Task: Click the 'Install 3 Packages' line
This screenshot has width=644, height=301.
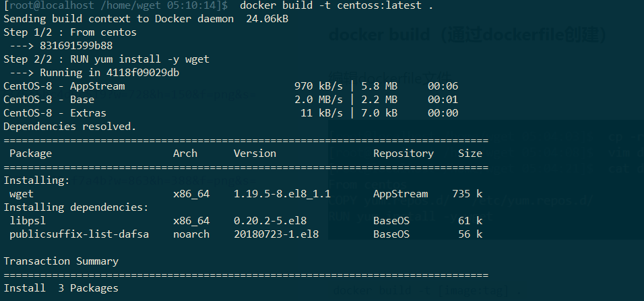Action: coord(61,288)
